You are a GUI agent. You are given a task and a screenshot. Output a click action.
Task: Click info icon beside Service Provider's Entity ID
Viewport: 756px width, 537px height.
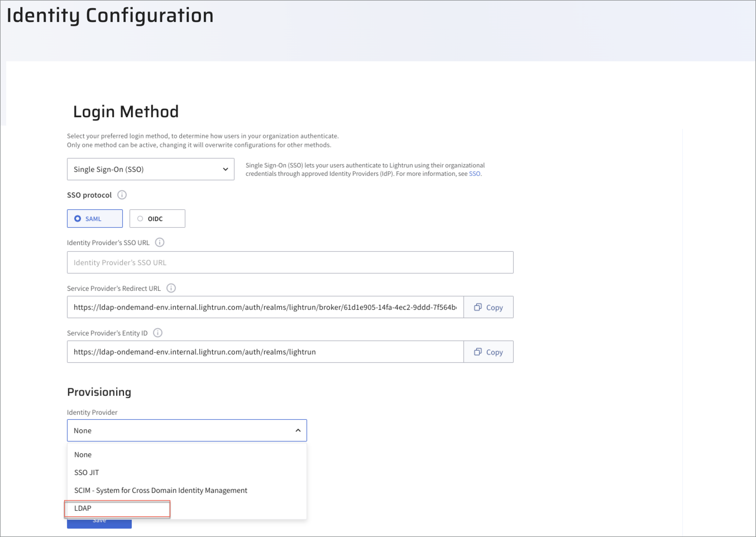pos(158,333)
